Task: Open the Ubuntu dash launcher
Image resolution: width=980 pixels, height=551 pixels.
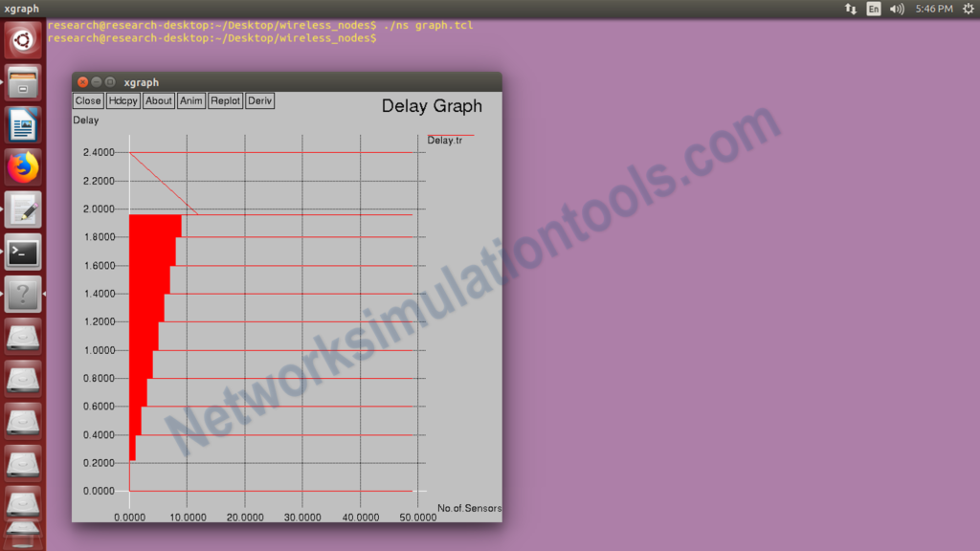Action: coord(22,39)
